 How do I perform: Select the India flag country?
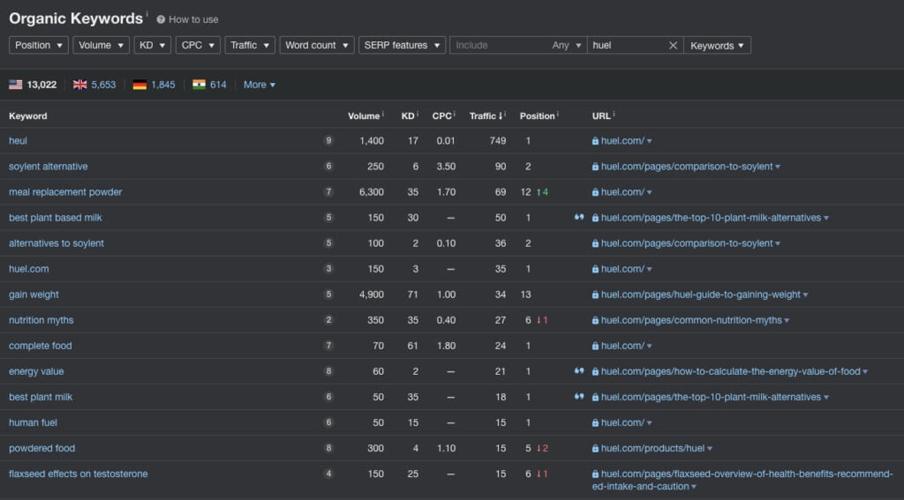199,85
